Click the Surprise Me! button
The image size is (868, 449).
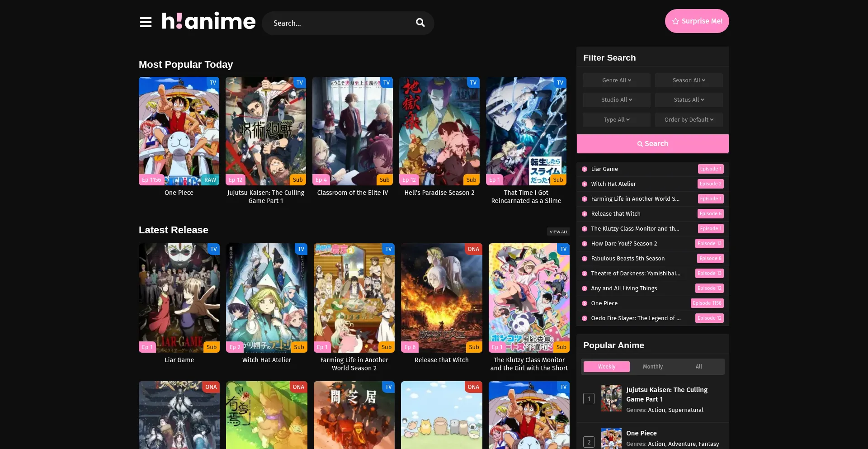point(697,21)
